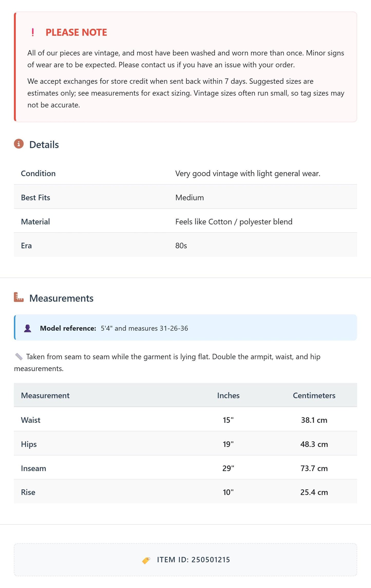Screen dimensions: 371x588
Task: Click the ITEM ID 250501215 text
Action: (x=193, y=560)
